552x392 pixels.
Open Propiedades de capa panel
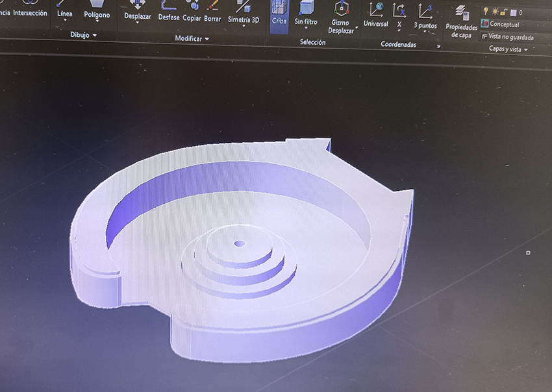461,21
